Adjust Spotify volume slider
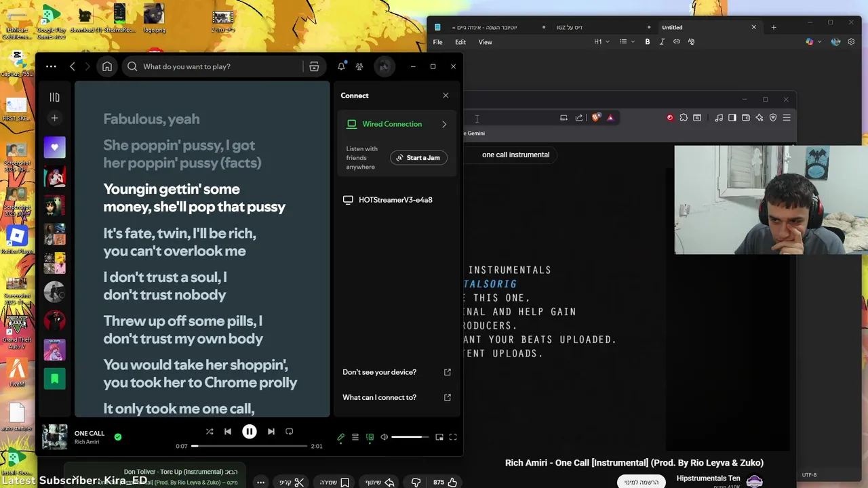Viewport: 868px width, 488px height. (410, 437)
